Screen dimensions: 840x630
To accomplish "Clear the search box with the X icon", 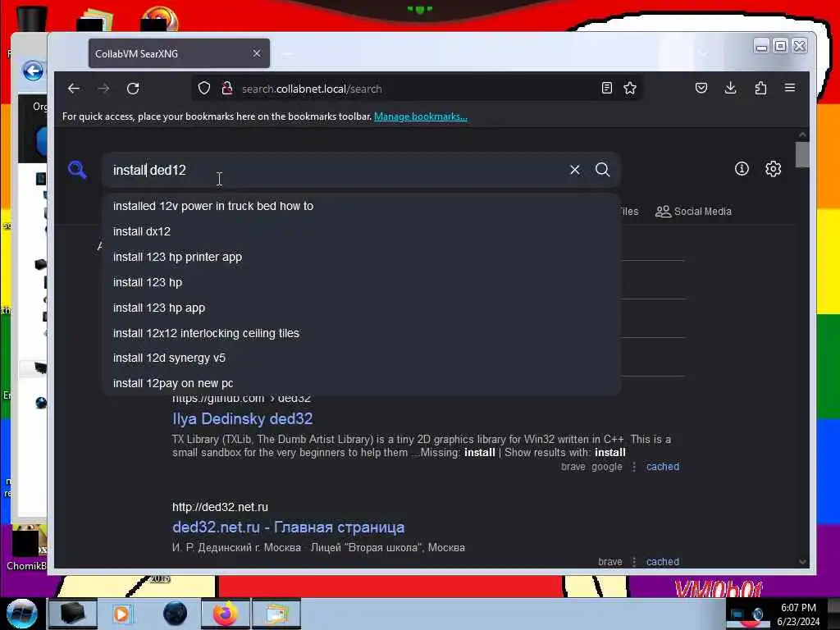I will [x=575, y=170].
